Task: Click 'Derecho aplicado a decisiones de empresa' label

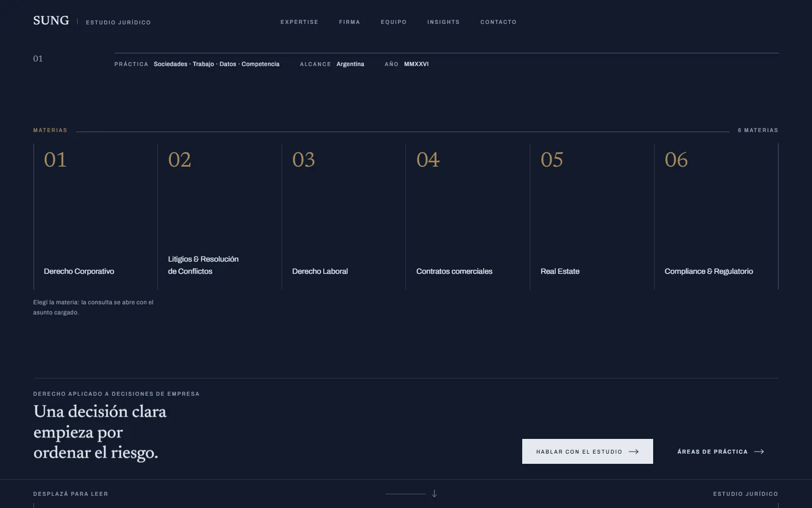Action: pos(116,394)
